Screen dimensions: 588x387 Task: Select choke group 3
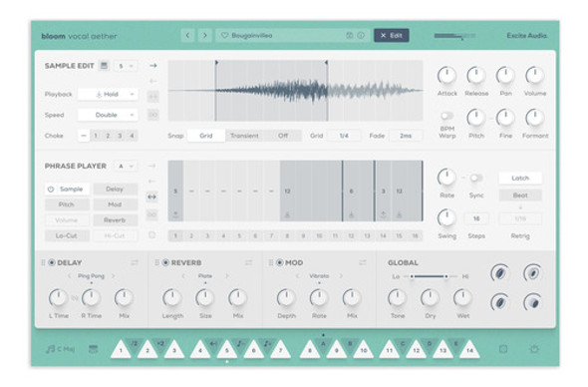coord(120,136)
